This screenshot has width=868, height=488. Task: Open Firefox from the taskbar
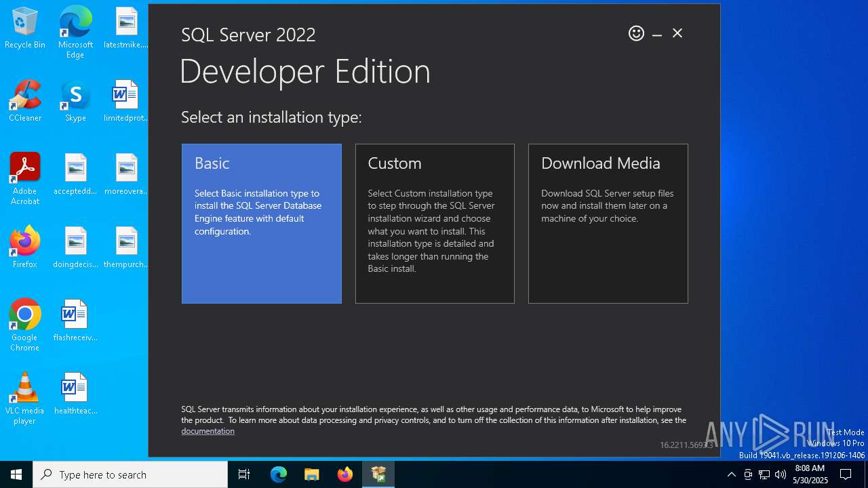coord(345,474)
